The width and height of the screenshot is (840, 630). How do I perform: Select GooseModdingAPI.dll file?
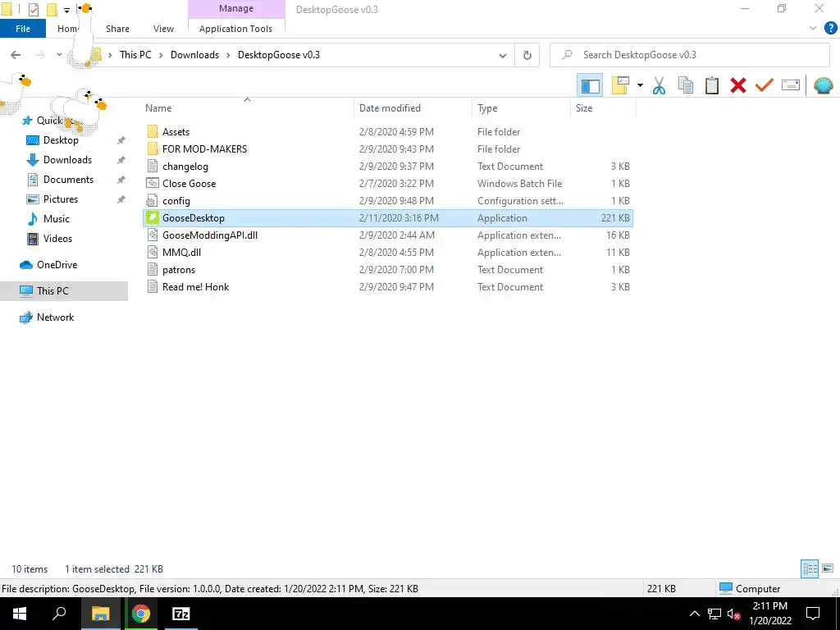coord(210,235)
